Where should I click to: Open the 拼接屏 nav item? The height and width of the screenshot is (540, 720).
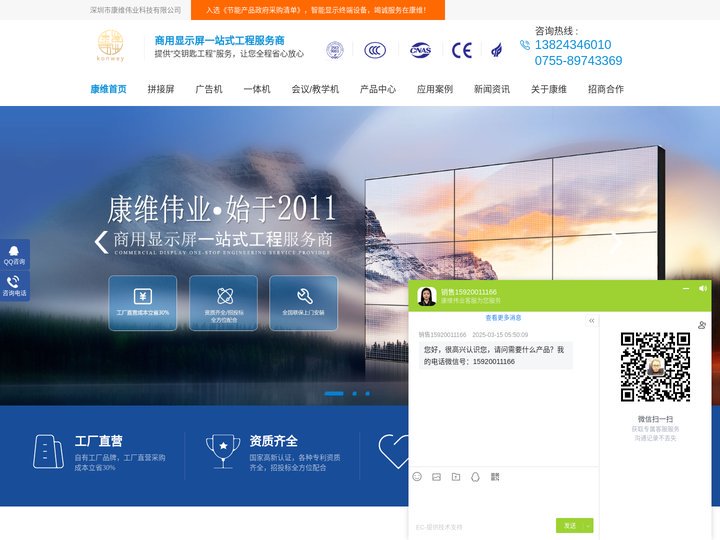click(161, 89)
